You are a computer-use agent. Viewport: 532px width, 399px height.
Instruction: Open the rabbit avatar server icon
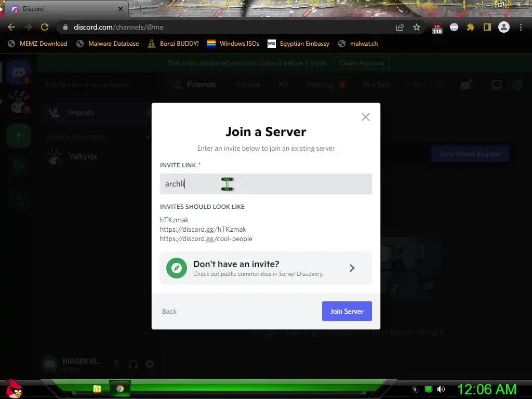(18, 102)
